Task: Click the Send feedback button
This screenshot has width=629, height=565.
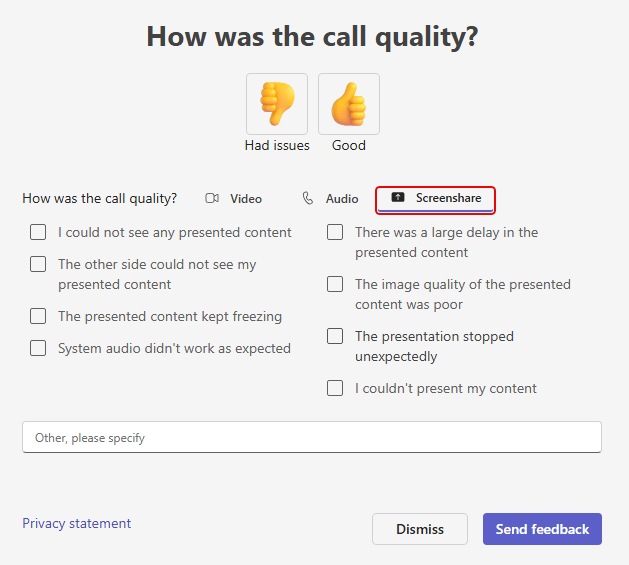Action: (542, 529)
